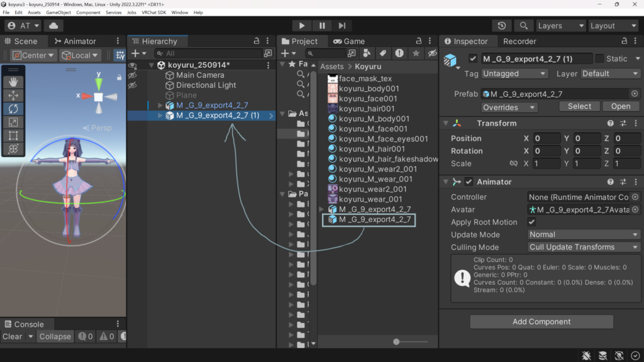Image resolution: width=644 pixels, height=362 pixels.
Task: Toggle the Scene grid snapping icon
Action: coord(120,55)
